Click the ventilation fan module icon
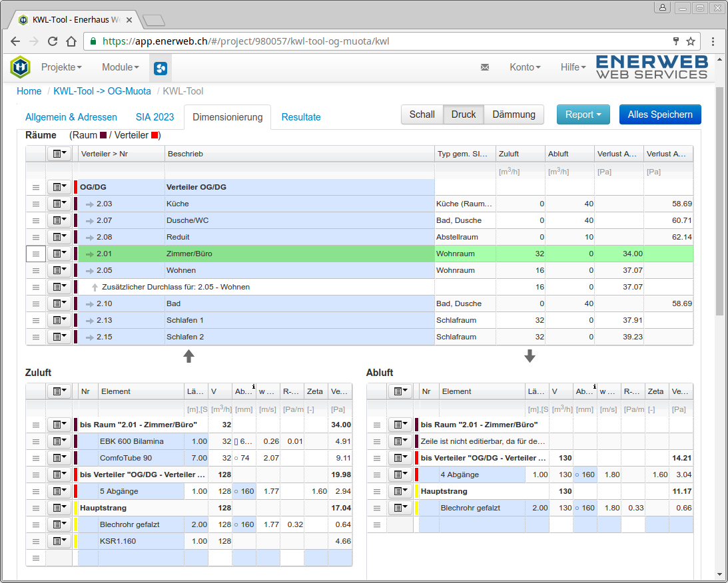728x583 pixels. 160,68
